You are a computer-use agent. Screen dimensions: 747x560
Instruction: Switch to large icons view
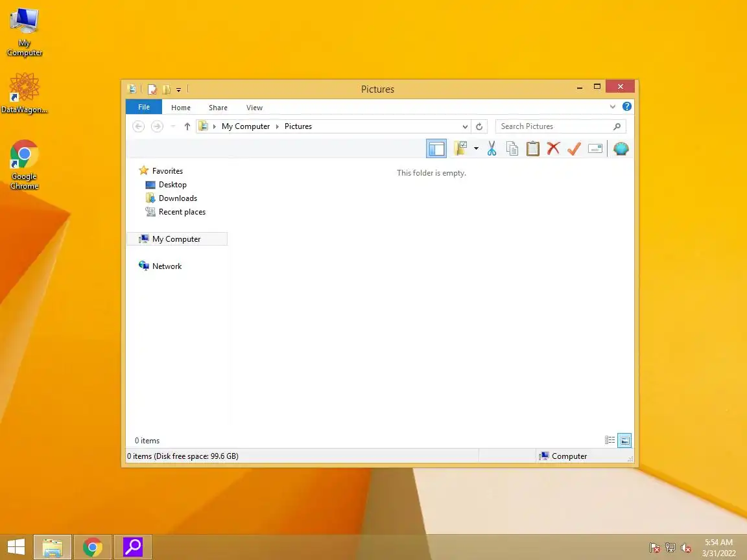point(624,441)
